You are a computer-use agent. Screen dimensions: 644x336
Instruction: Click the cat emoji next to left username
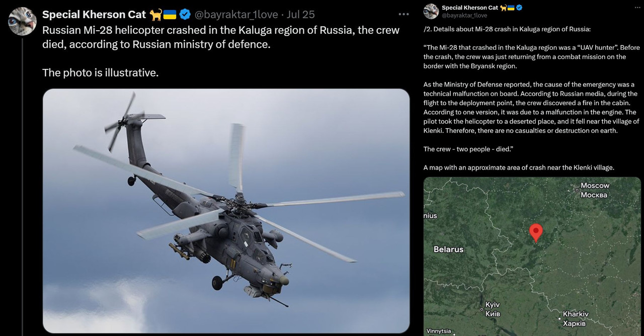(155, 15)
